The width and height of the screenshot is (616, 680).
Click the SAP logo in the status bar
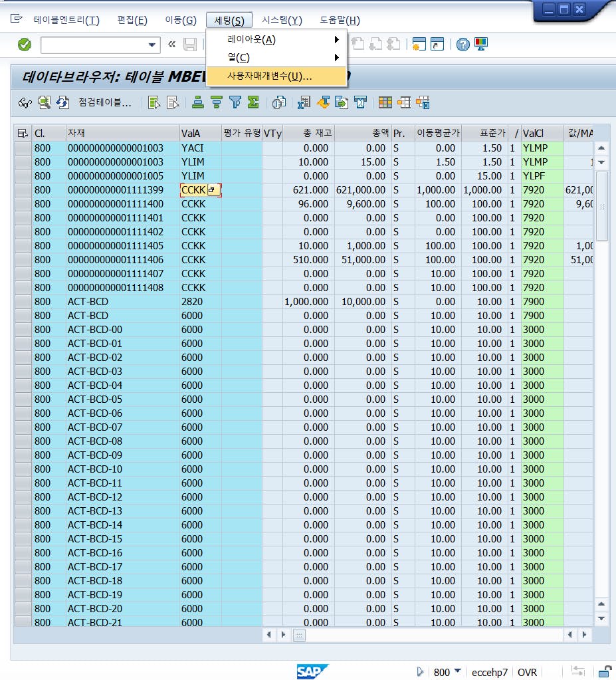pos(312,672)
